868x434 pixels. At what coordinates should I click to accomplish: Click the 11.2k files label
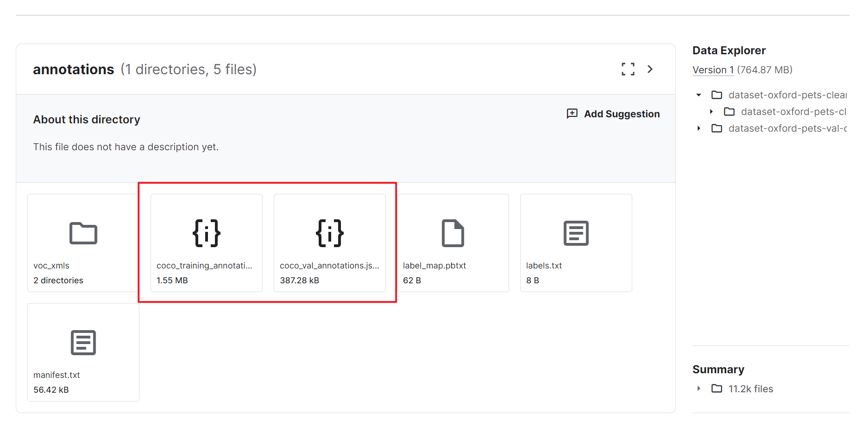[751, 389]
